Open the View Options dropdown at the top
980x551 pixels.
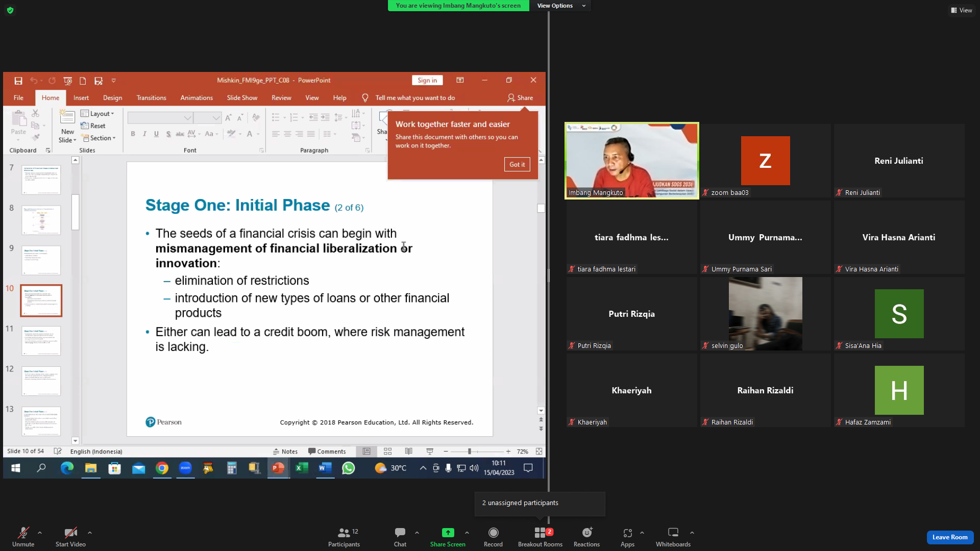point(560,6)
